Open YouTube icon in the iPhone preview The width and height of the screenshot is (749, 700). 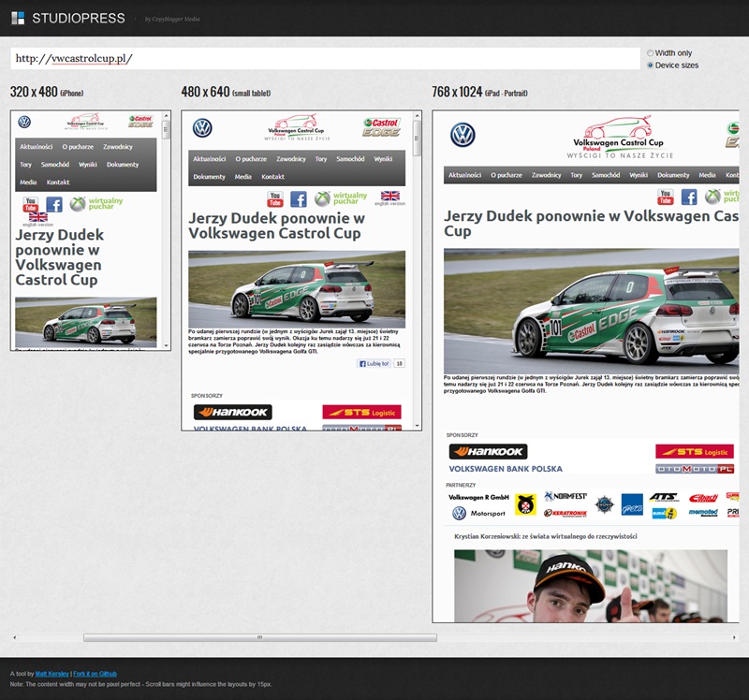30,204
